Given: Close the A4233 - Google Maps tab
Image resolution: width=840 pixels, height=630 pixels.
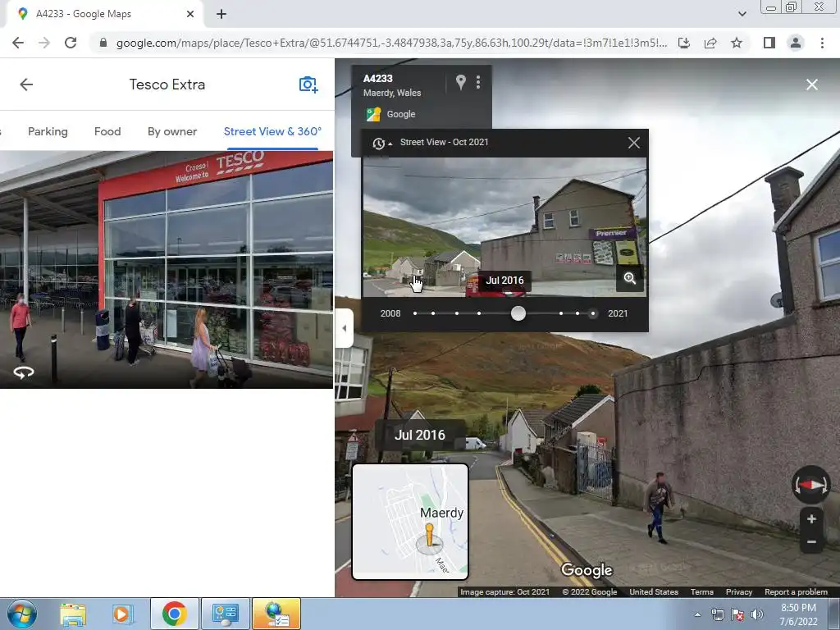Looking at the screenshot, I should click(190, 14).
